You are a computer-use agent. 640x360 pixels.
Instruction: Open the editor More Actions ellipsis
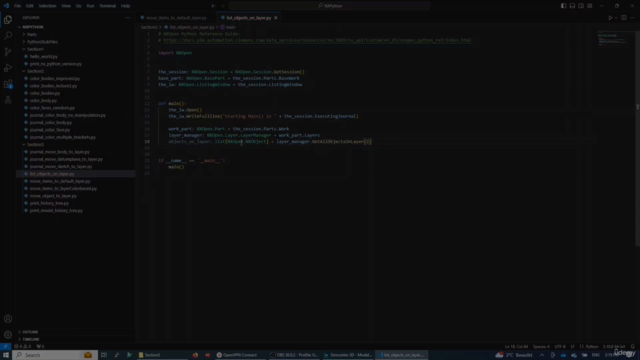point(632,18)
